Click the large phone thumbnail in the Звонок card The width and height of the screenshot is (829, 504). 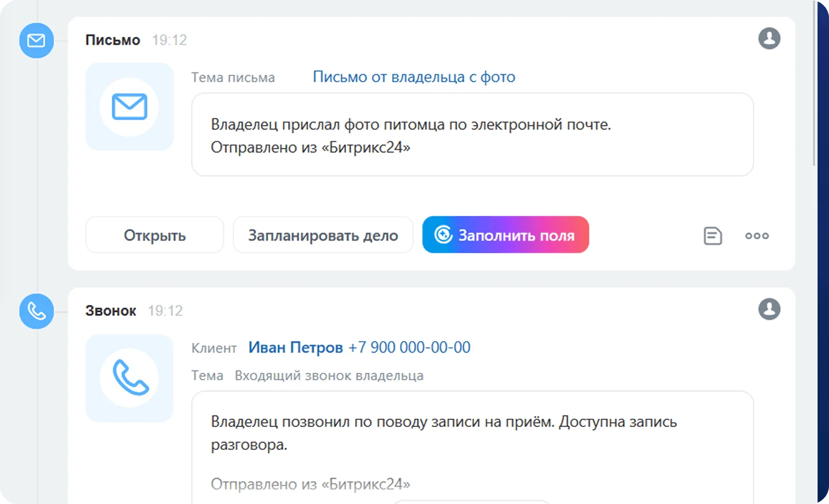point(130,378)
